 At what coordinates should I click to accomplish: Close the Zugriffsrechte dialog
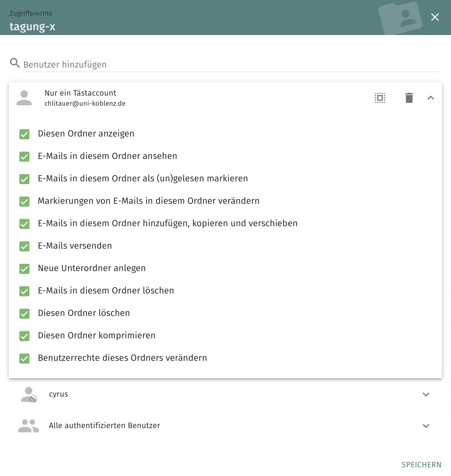pyautogui.click(x=435, y=17)
